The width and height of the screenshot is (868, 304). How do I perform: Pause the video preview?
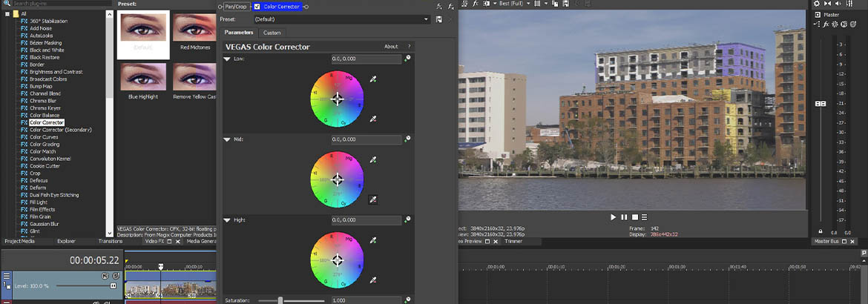pyautogui.click(x=624, y=217)
